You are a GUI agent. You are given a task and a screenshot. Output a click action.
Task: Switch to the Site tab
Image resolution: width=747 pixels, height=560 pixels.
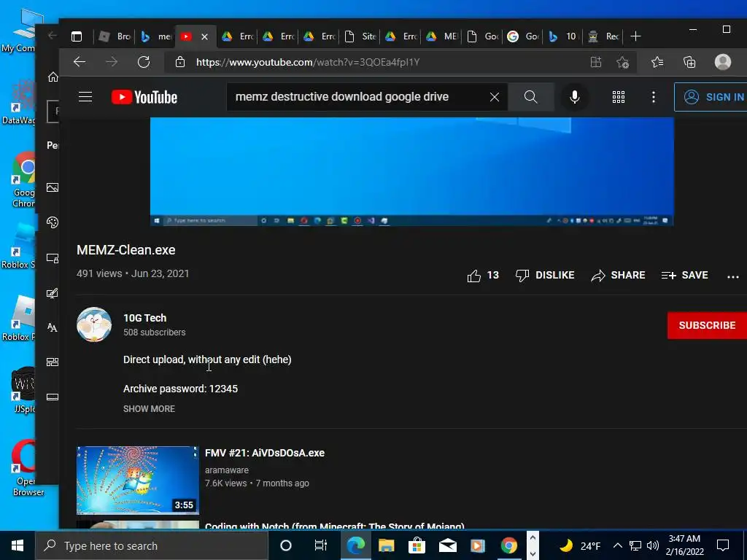pyautogui.click(x=360, y=36)
